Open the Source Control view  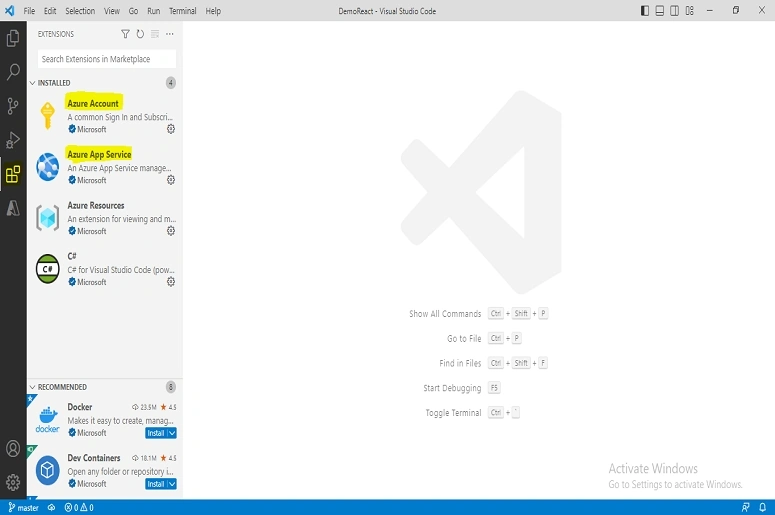click(13, 106)
